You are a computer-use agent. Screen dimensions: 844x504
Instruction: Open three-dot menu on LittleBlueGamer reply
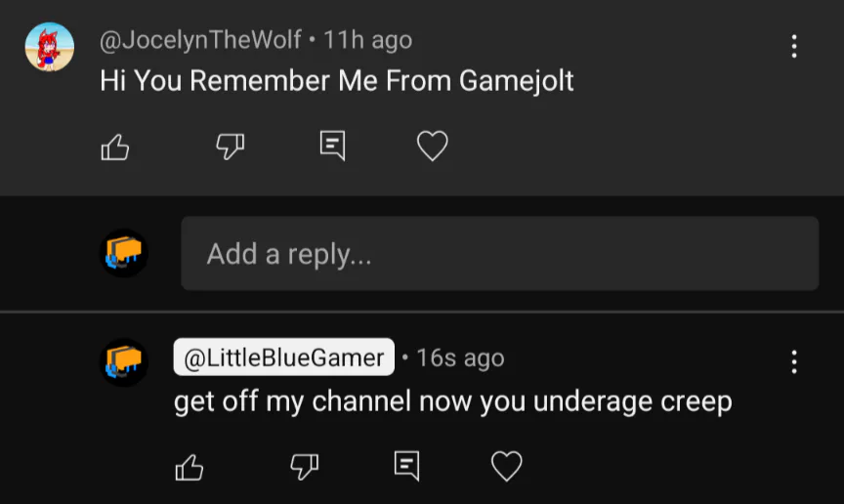click(x=794, y=361)
